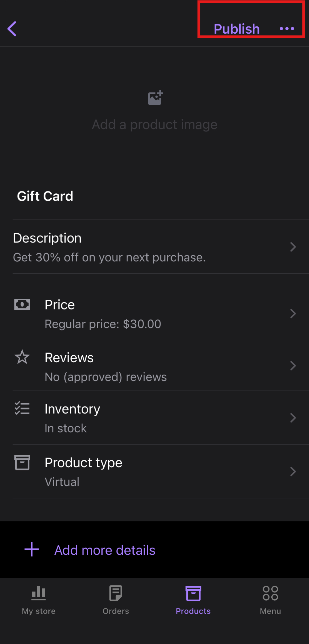Open the three-dot more options menu
309x644 pixels.
click(x=287, y=29)
